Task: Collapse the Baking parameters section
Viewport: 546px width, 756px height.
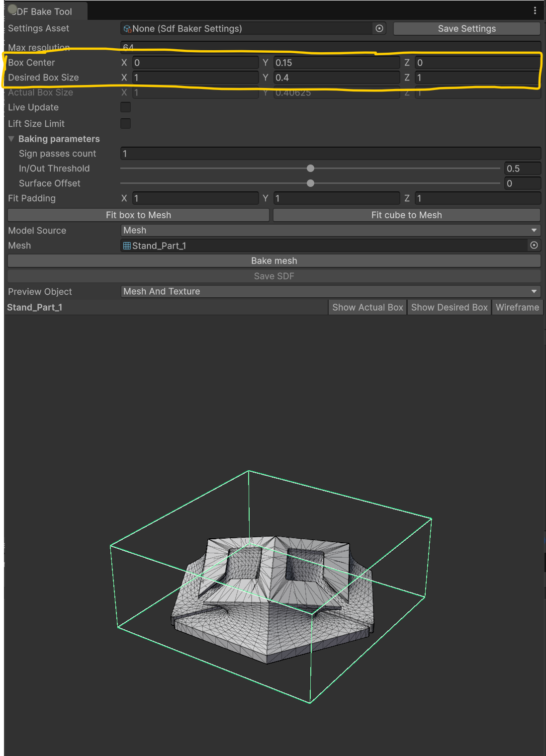Action: tap(11, 139)
